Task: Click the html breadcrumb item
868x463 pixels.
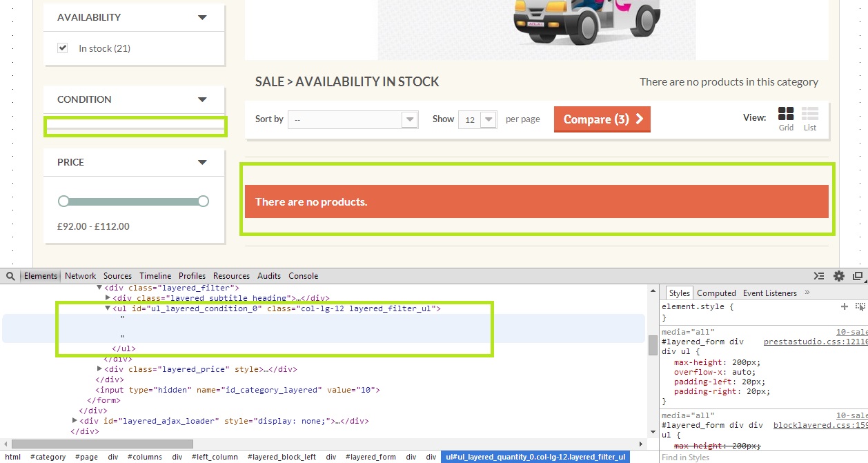Action: 12,457
